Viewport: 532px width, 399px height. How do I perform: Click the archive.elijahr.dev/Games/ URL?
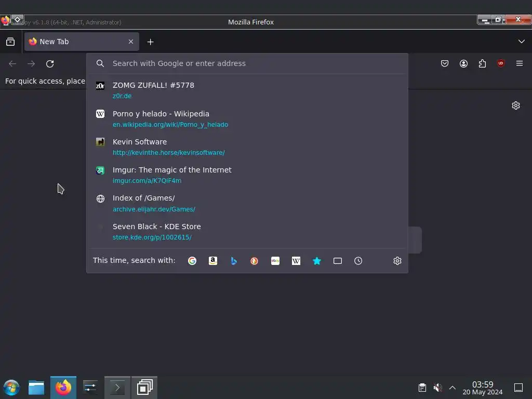(154, 209)
